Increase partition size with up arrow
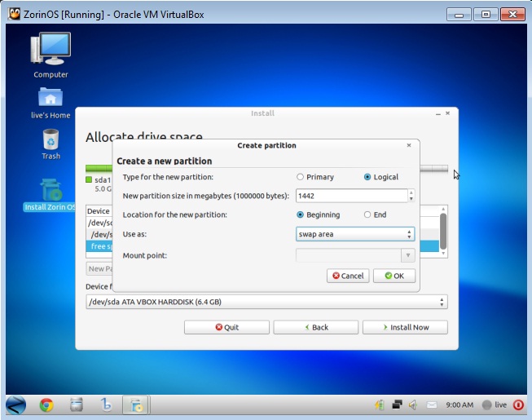The image size is (532, 420). pos(411,192)
